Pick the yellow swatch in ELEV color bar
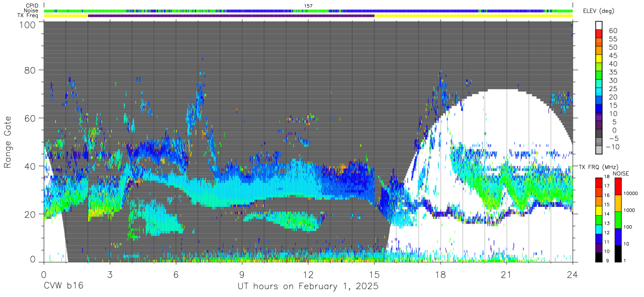Viewport: 644px width, 297px height. tap(599, 59)
